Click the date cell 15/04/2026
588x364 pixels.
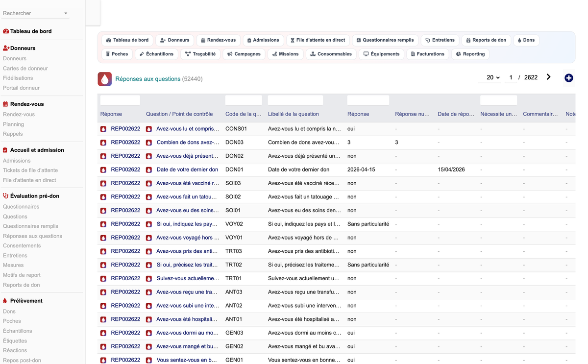pyautogui.click(x=451, y=170)
